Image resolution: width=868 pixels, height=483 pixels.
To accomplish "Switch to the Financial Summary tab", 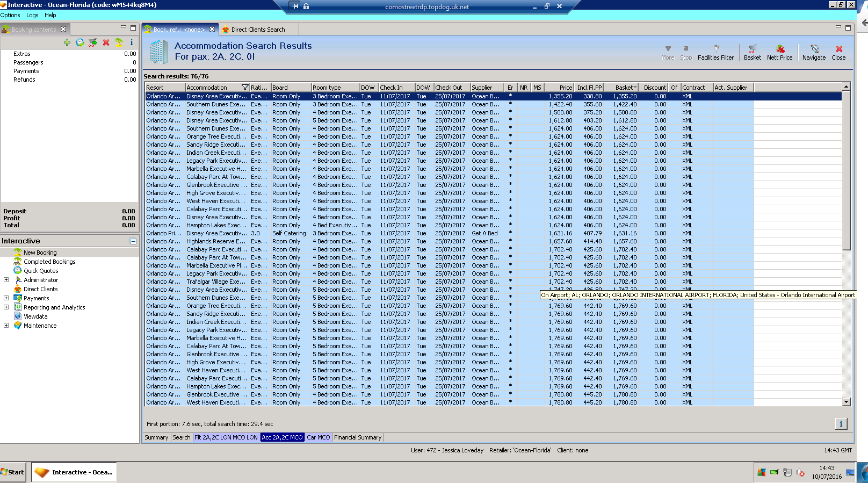I will 358,437.
